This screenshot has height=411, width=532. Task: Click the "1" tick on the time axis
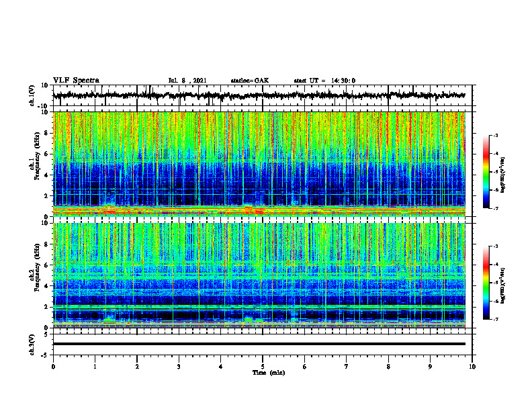95,367
